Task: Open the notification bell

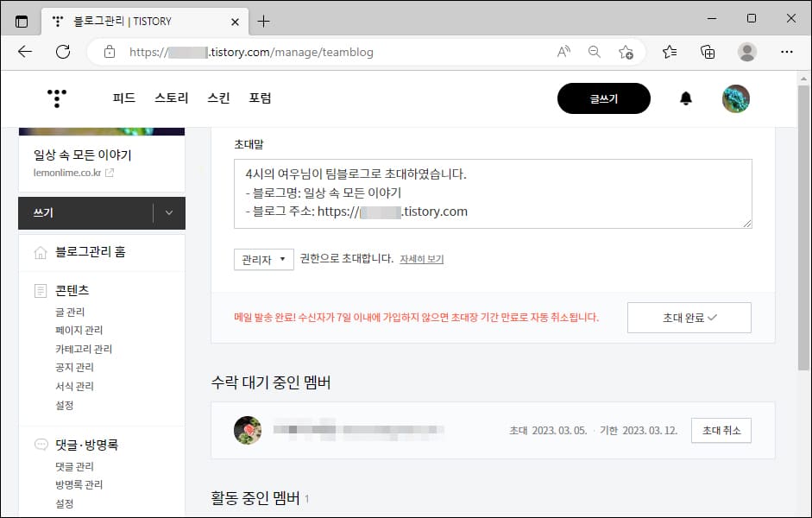Action: click(x=686, y=98)
